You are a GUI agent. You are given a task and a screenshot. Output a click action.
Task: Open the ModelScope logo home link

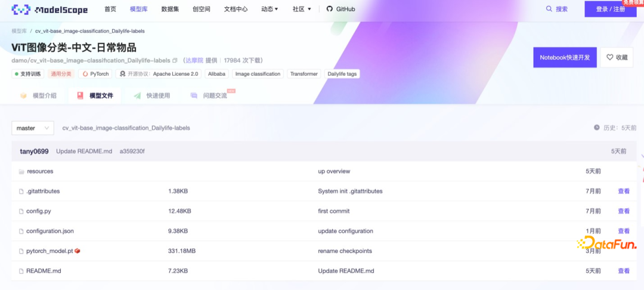[49, 8]
